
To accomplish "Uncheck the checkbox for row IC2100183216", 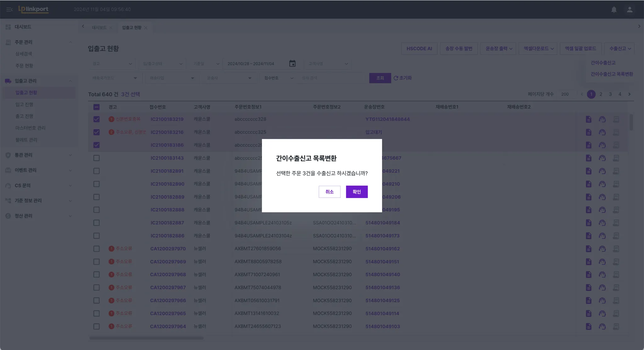I will [x=97, y=132].
